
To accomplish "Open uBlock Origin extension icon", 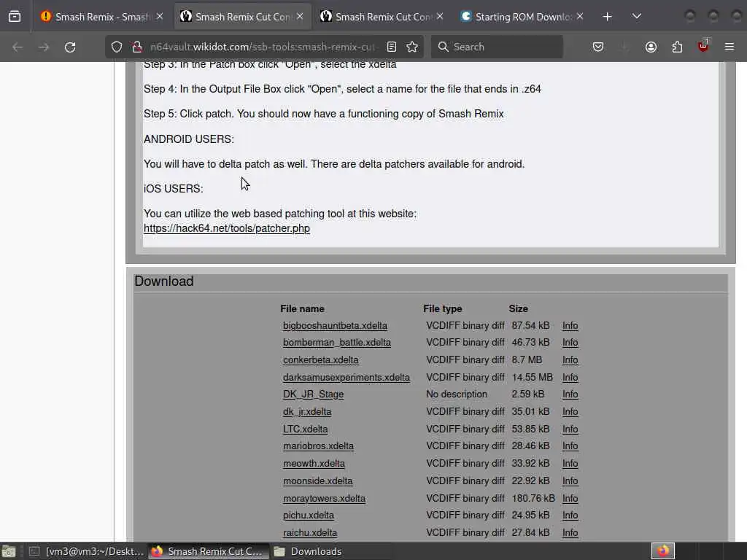I will click(703, 46).
